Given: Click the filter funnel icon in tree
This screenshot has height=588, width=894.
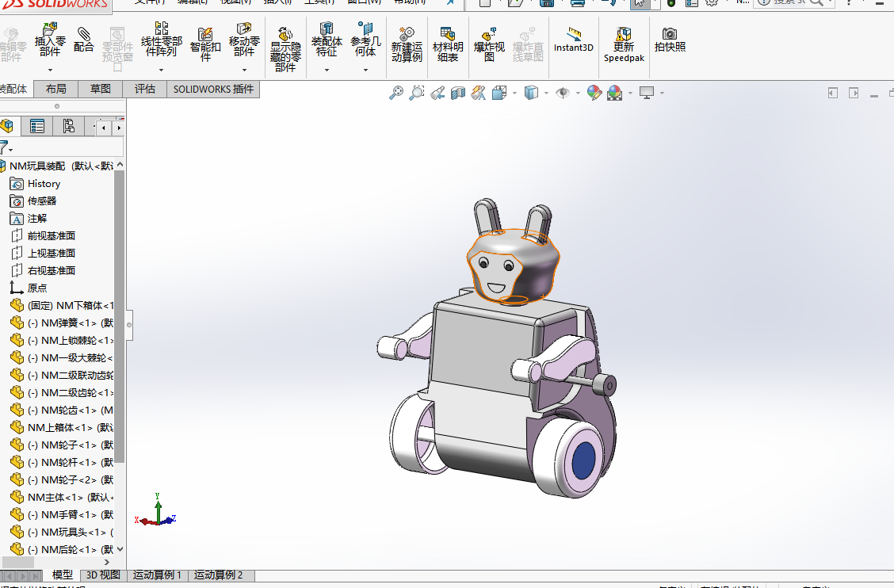Looking at the screenshot, I should coord(4,147).
